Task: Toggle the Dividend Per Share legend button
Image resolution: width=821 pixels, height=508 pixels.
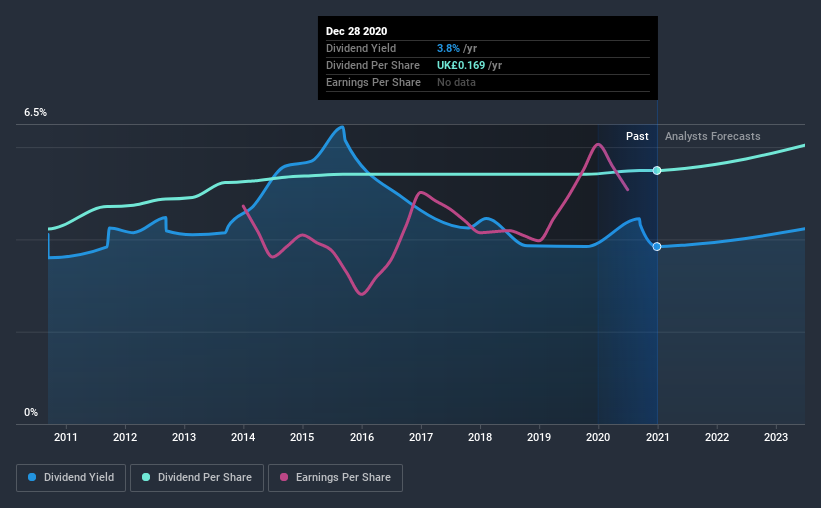Action: click(197, 478)
